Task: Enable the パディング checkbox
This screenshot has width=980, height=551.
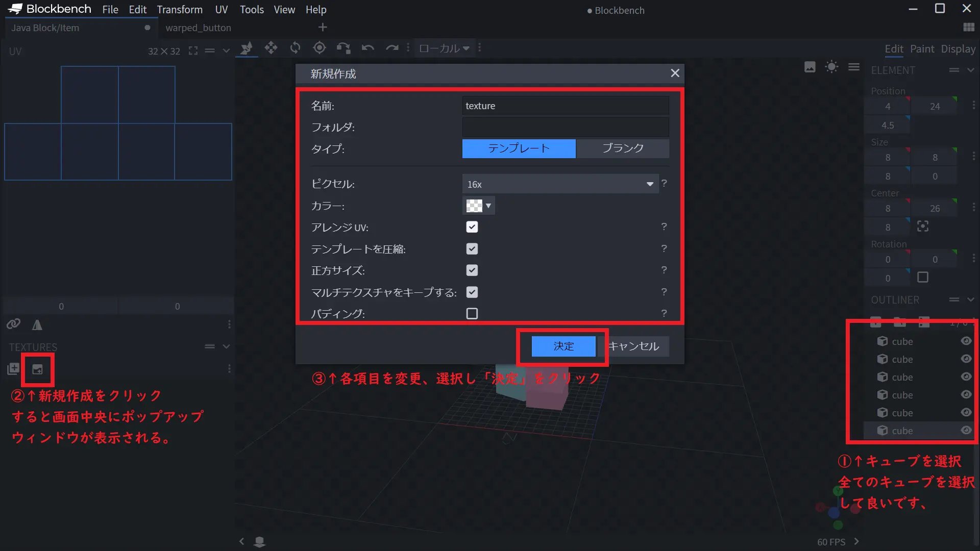Action: pyautogui.click(x=472, y=313)
